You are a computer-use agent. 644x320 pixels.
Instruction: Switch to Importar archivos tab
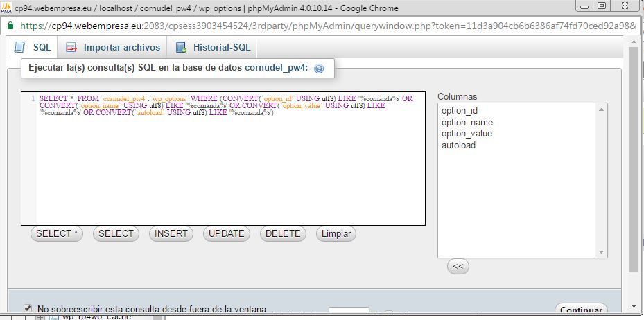pyautogui.click(x=112, y=47)
